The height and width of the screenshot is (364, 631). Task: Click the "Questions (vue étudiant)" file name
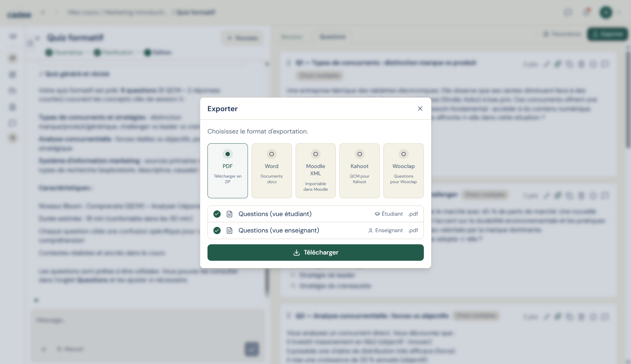tap(275, 214)
